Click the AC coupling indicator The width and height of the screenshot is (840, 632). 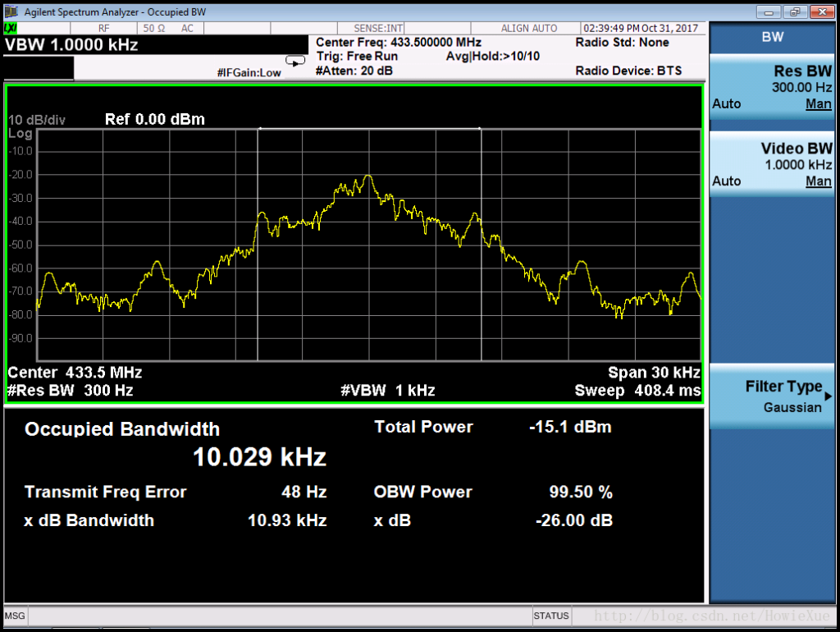click(187, 29)
